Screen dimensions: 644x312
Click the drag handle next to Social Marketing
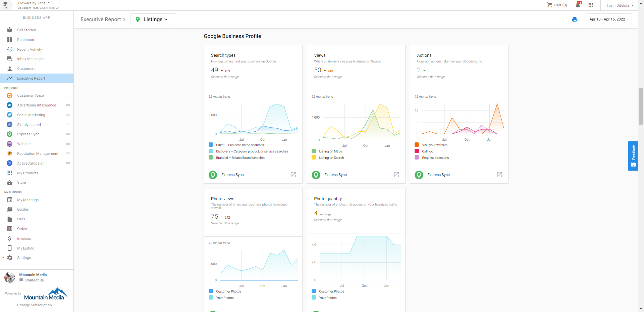[68, 115]
